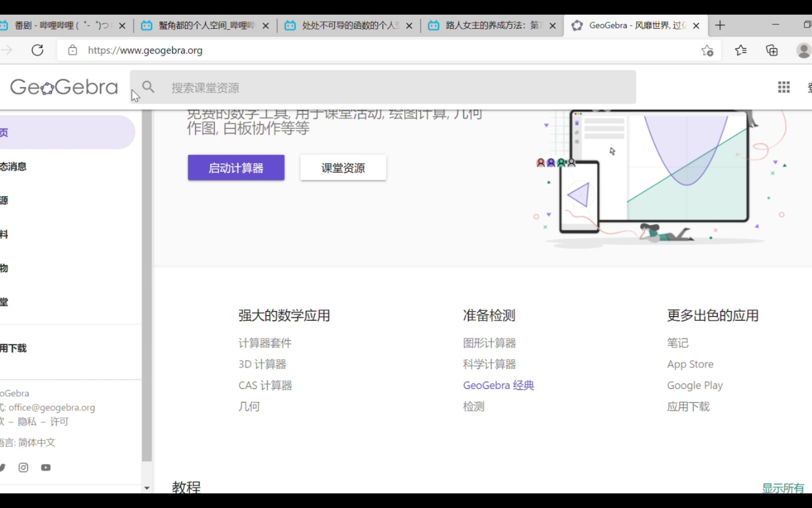
Task: Open the GeoGebra 经典 link
Action: point(499,385)
